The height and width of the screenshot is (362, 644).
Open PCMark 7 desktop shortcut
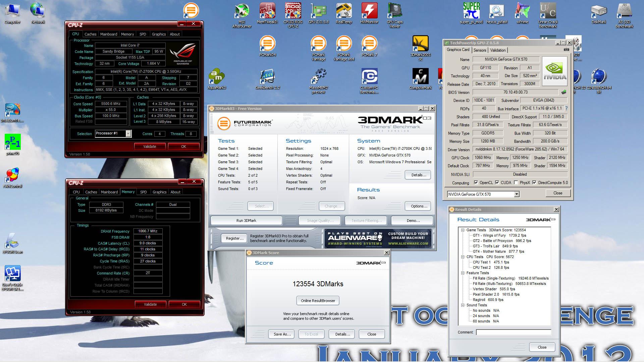[x=369, y=46]
